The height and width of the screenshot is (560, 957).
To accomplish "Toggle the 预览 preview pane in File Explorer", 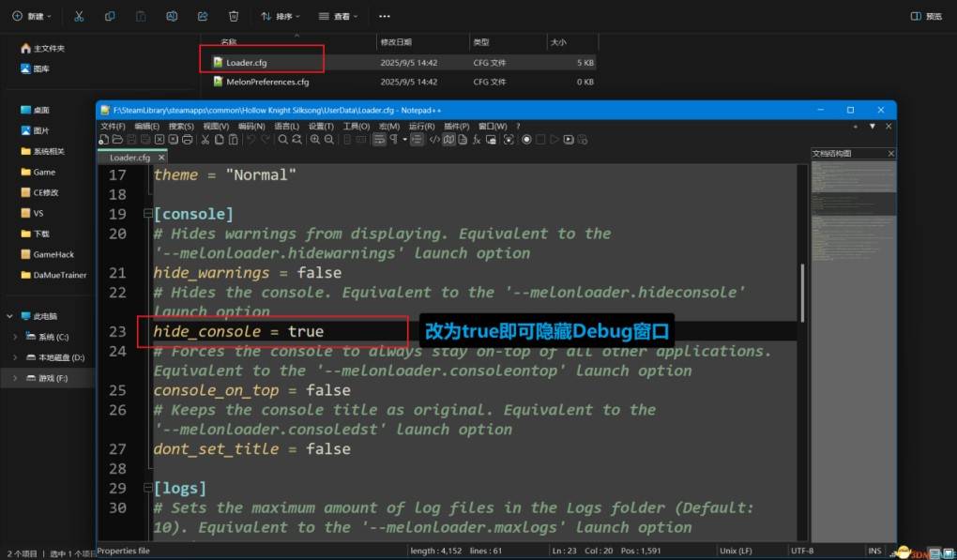I will tap(926, 17).
